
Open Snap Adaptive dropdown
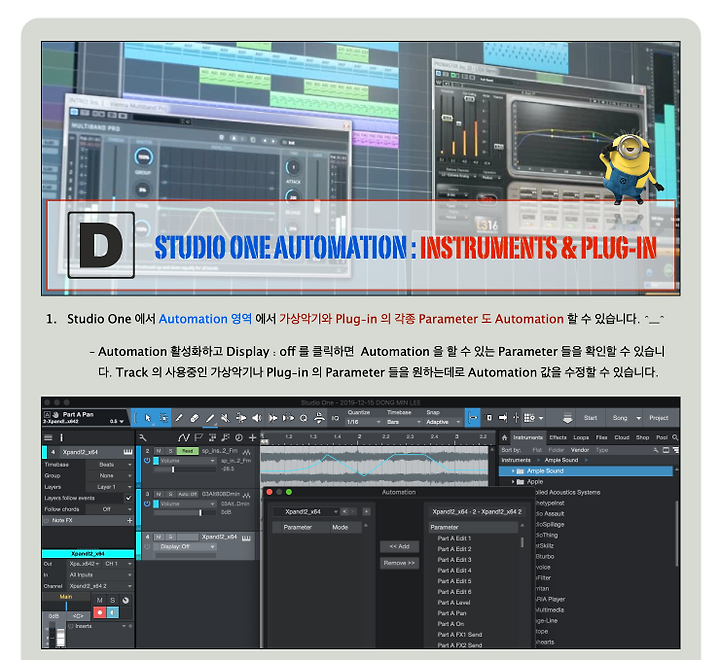(x=443, y=422)
